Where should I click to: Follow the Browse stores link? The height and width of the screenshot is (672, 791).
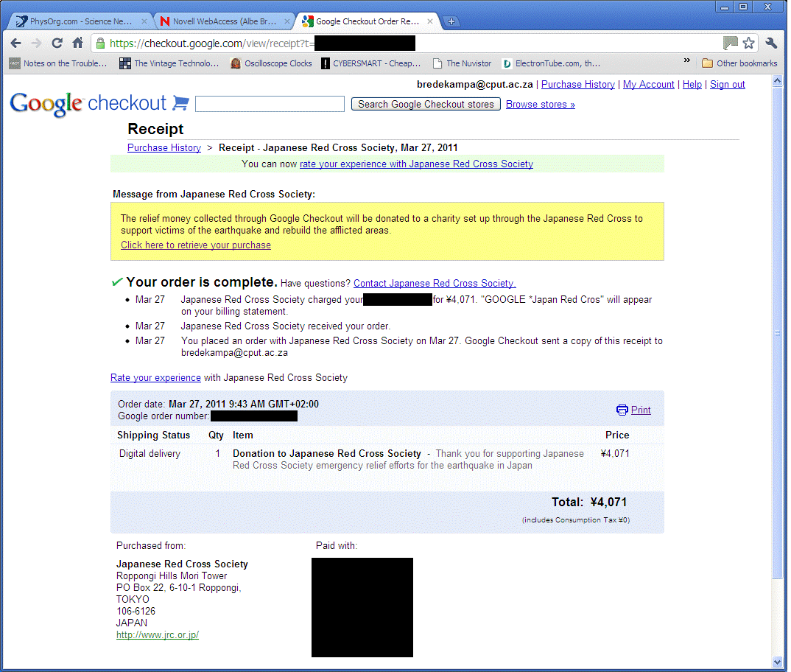(541, 104)
